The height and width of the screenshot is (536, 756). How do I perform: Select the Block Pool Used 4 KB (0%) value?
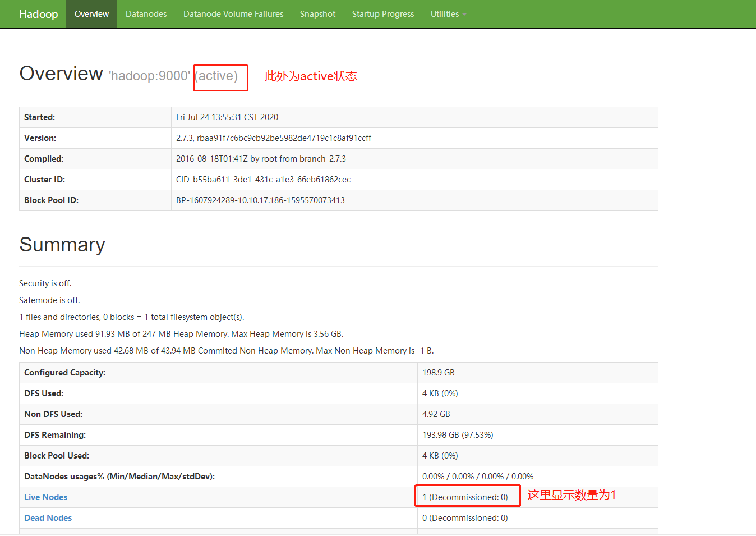[x=440, y=456]
